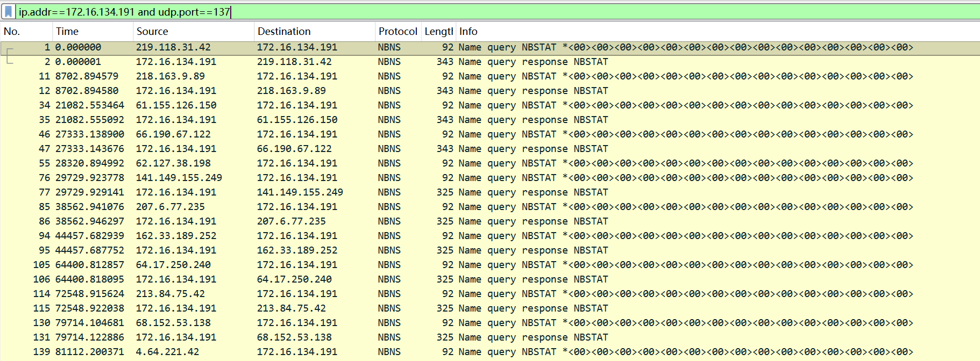This screenshot has width=980, height=361.
Task: Sort by the Destination column header
Action: point(315,31)
